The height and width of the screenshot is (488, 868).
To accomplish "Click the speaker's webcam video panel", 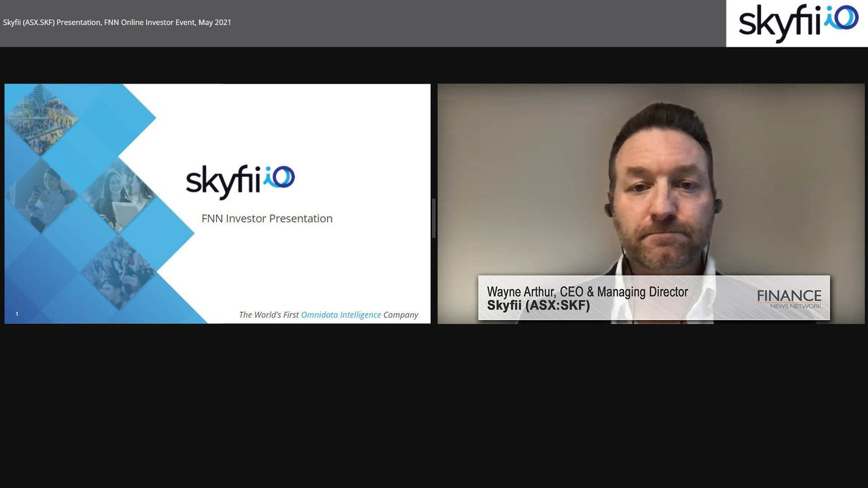I will tap(651, 181).
